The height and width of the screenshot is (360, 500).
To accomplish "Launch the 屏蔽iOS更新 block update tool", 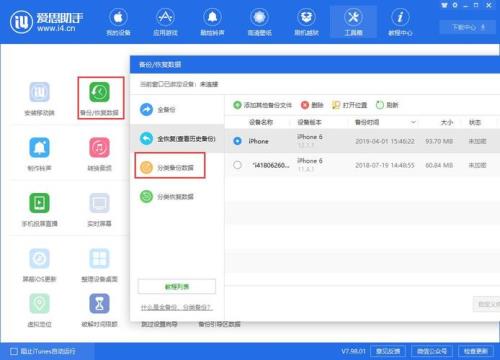I will [x=39, y=265].
